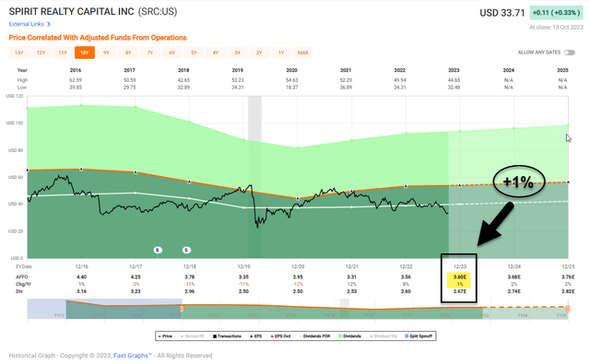Switch to the 6Y time range
Screen dimensions: 590x364
(x=171, y=53)
